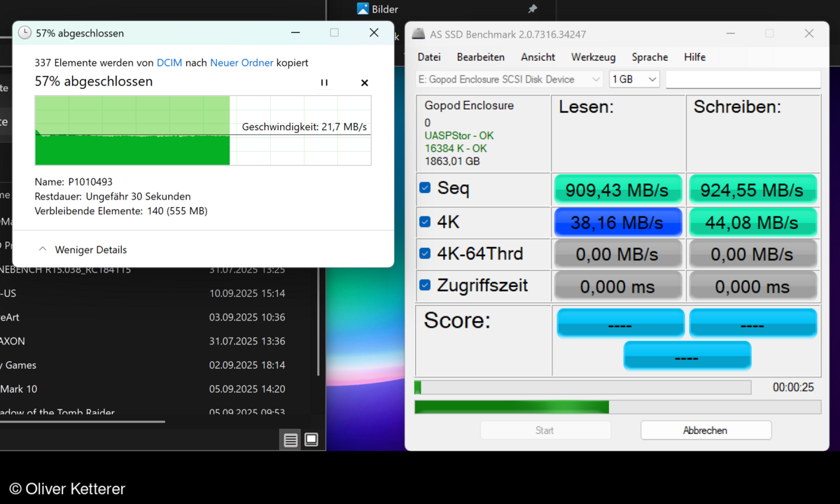Switch to details list view icon

tap(290, 440)
